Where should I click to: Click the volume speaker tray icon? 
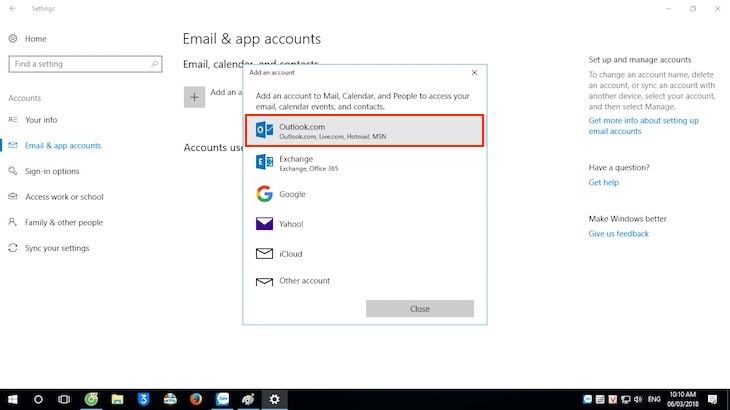point(638,399)
